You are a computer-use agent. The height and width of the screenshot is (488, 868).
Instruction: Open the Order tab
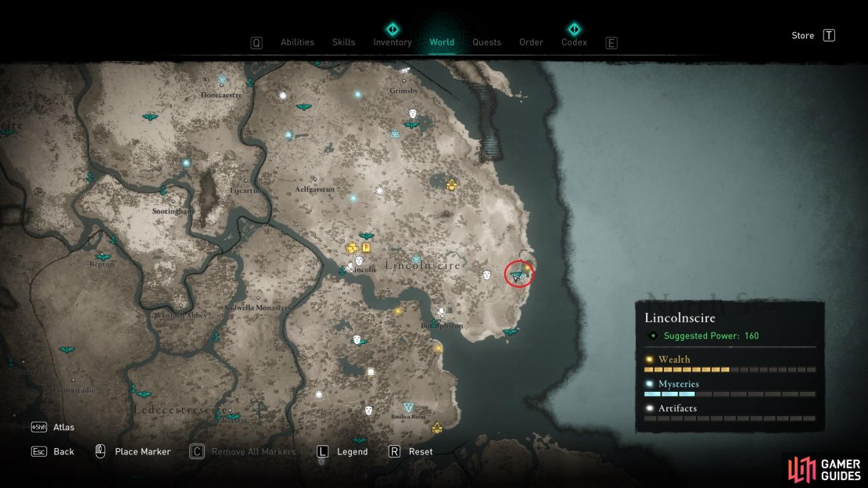coord(531,42)
